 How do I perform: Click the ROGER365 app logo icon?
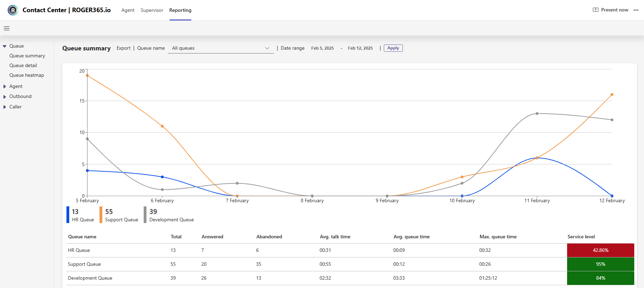tap(13, 10)
